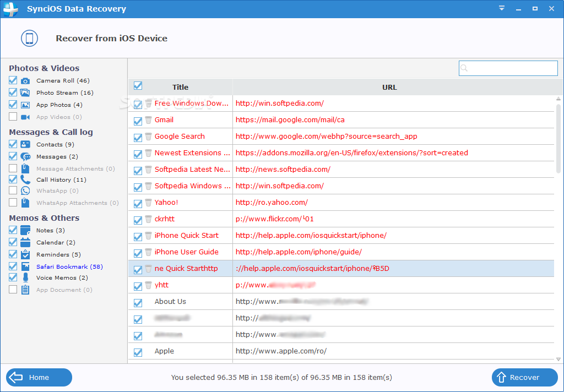Viewport: 564px width, 392px height.
Task: Click trash icon next to Yahoo!
Action: [x=148, y=203]
